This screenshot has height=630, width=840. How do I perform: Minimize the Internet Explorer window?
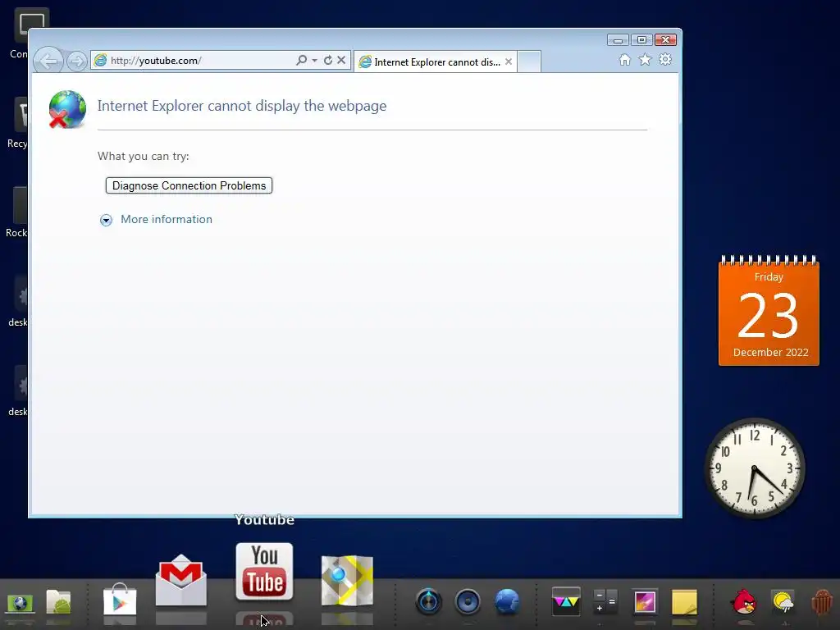point(618,40)
